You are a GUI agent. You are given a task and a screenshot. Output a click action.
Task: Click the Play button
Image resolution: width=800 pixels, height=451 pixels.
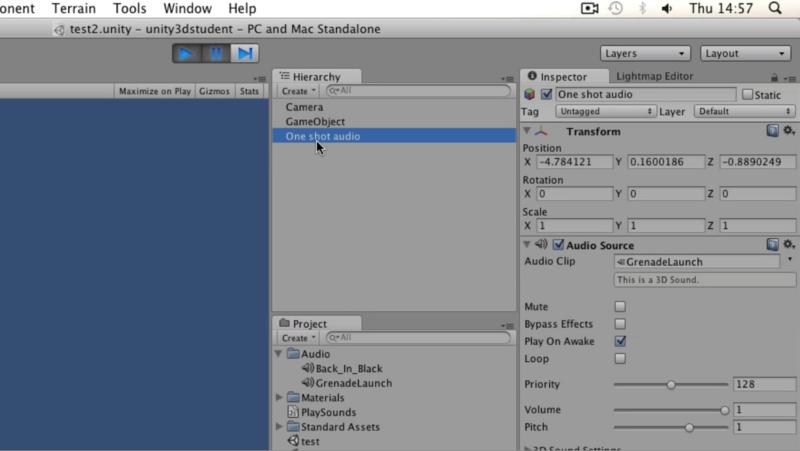186,54
